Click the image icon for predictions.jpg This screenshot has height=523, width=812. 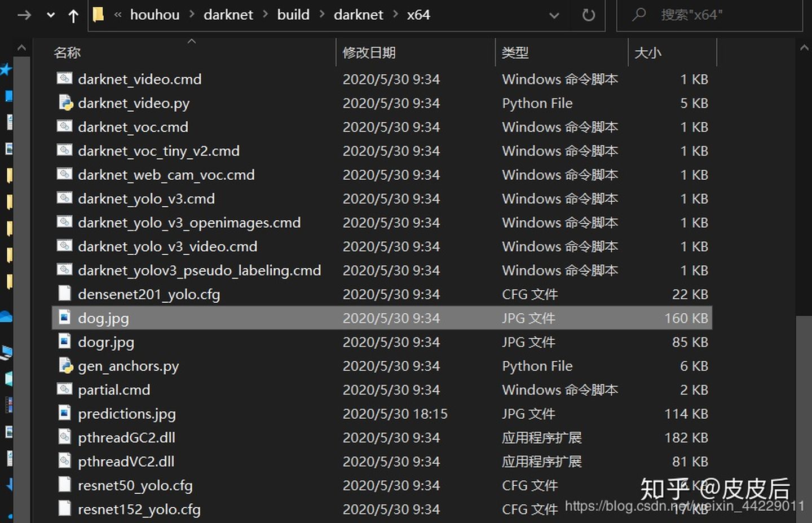(65, 414)
